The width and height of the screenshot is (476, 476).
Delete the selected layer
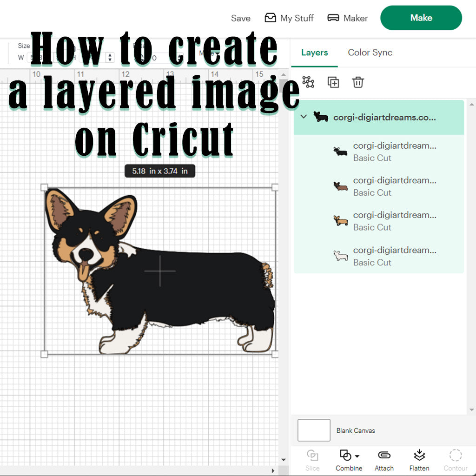tap(357, 82)
